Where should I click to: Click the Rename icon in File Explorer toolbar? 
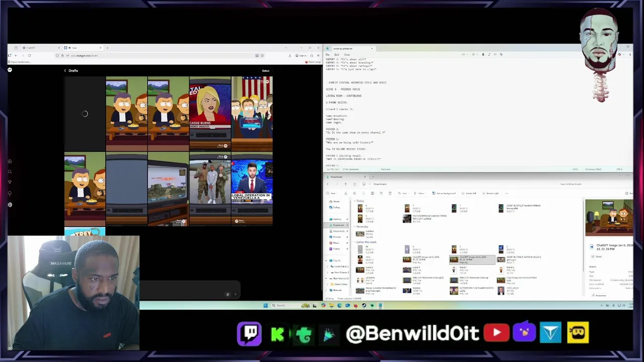(x=372, y=193)
